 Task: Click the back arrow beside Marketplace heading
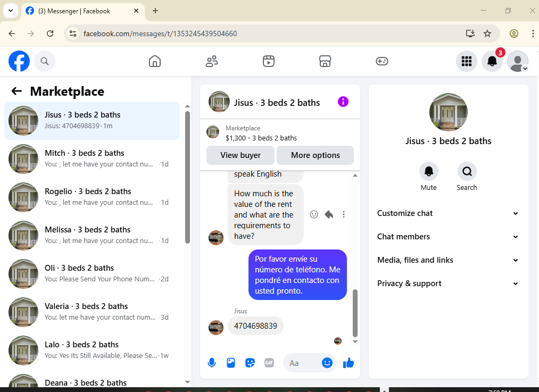coord(16,91)
